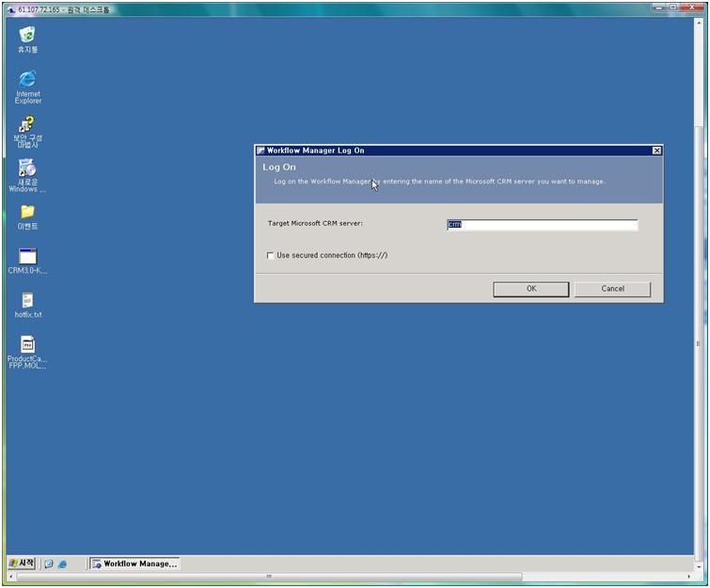Click the horizontal scrollbar right arrow
710x588 pixels.
(x=688, y=576)
